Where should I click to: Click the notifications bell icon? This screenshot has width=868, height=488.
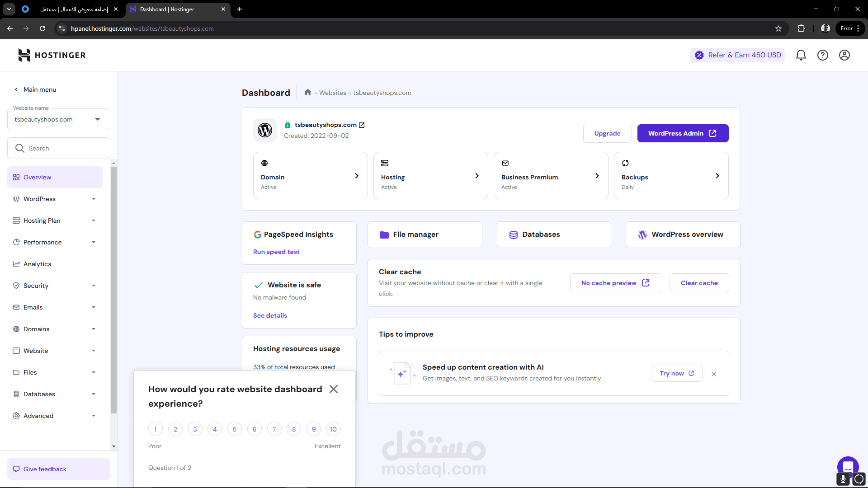tap(801, 55)
